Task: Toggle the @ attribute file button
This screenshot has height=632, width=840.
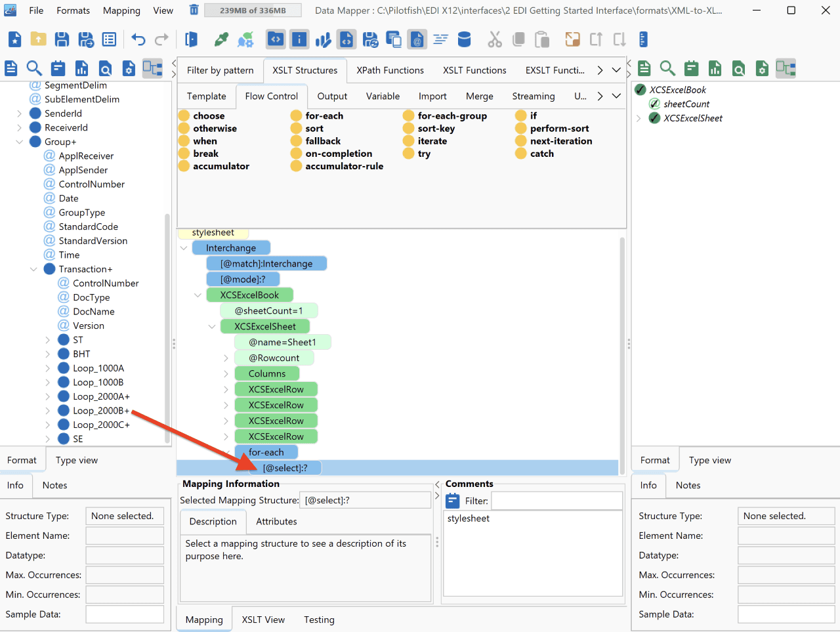Action: [x=417, y=39]
